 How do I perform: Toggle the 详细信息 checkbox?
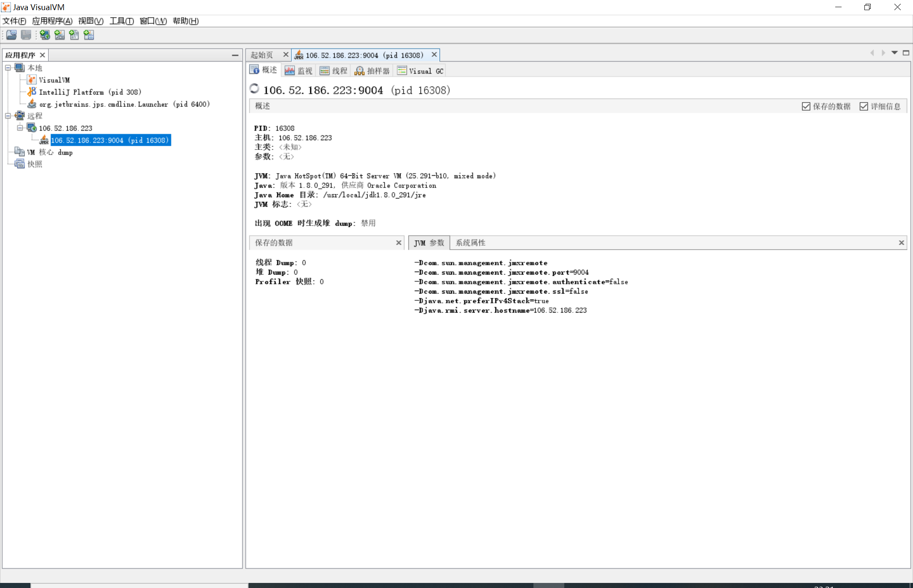864,106
